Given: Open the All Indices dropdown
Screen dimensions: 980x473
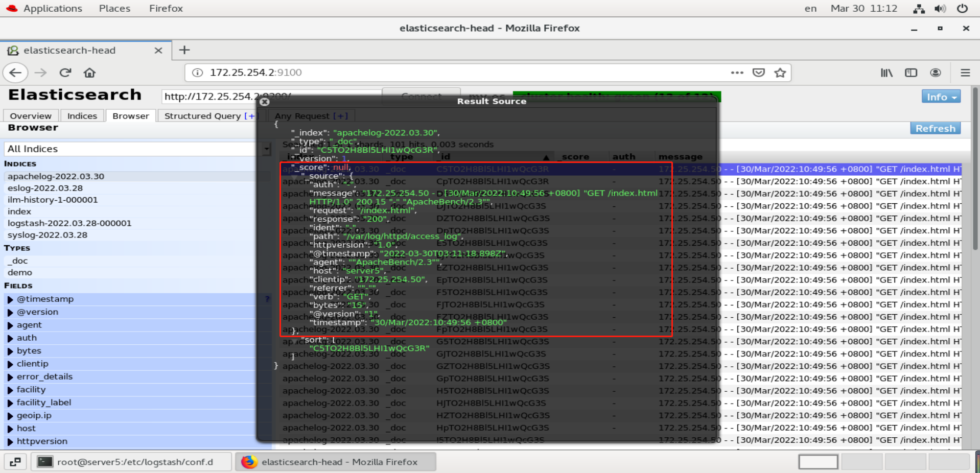Looking at the screenshot, I should point(137,149).
